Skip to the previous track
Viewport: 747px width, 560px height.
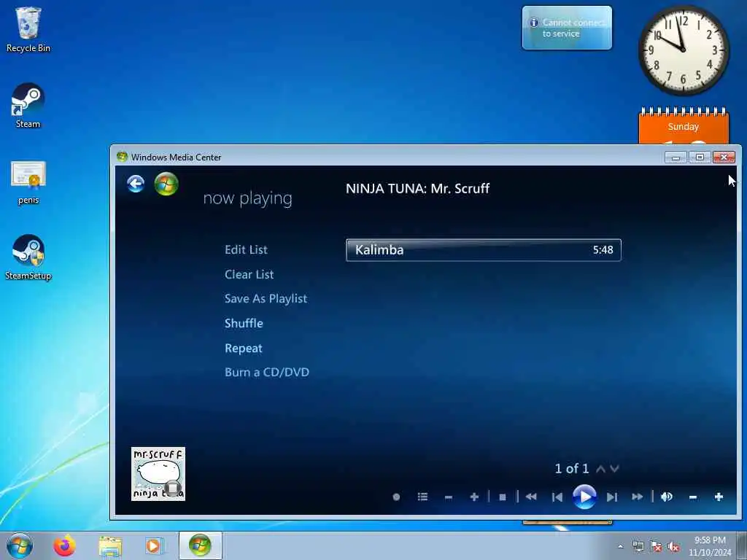point(557,497)
